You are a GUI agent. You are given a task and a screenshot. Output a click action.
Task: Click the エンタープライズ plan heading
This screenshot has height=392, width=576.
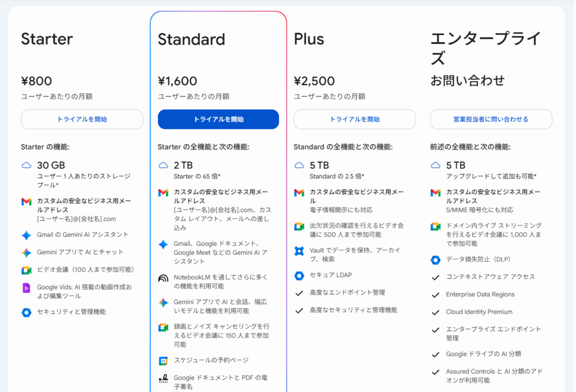(485, 48)
